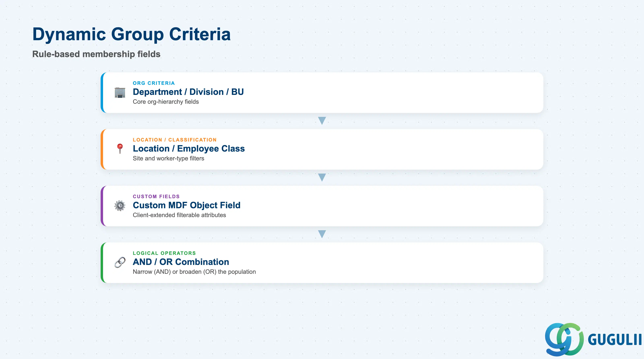Click the chain link icon for AND / OR
644x359 pixels.
point(120,262)
